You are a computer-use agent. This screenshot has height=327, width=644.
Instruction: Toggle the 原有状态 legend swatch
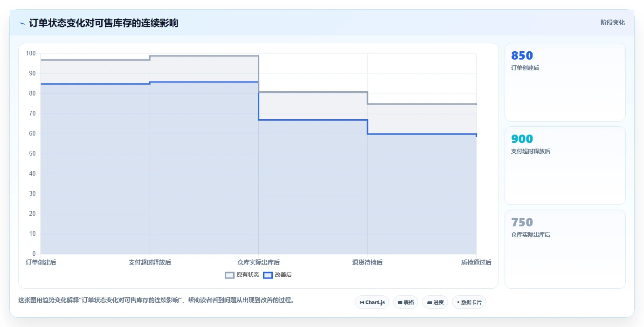(x=229, y=275)
